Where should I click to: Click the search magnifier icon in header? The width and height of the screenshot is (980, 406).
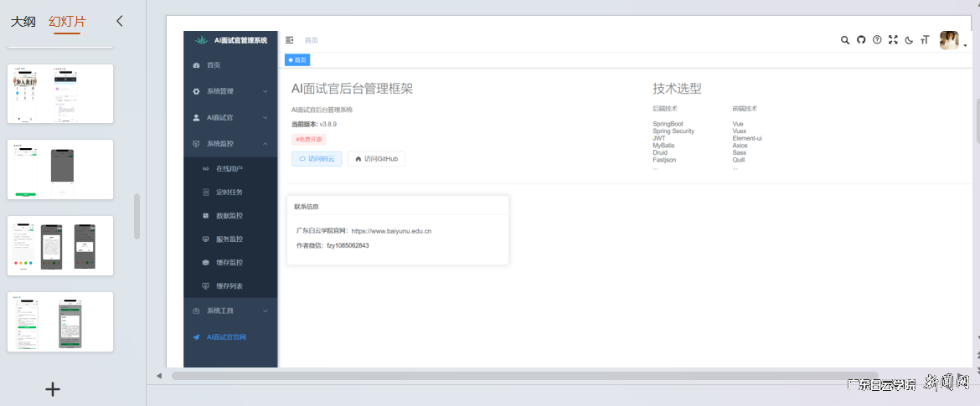tap(845, 40)
